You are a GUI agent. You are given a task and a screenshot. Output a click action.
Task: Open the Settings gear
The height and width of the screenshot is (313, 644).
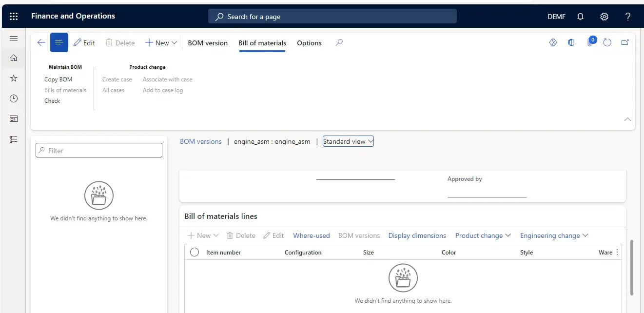tap(604, 16)
